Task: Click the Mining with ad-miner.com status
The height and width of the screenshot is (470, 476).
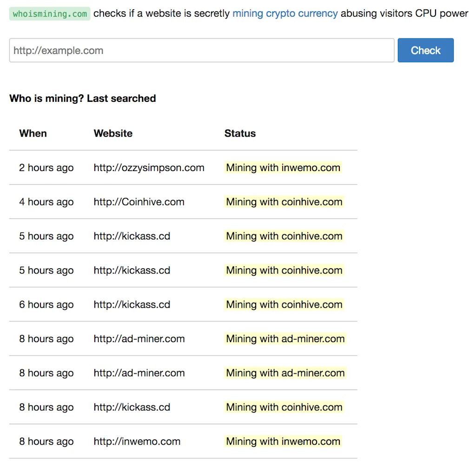Action: (285, 339)
